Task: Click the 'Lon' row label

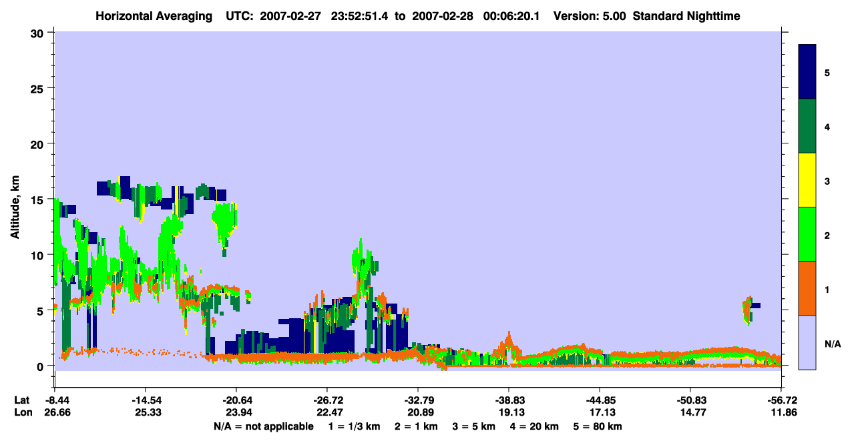Action: tap(22, 413)
